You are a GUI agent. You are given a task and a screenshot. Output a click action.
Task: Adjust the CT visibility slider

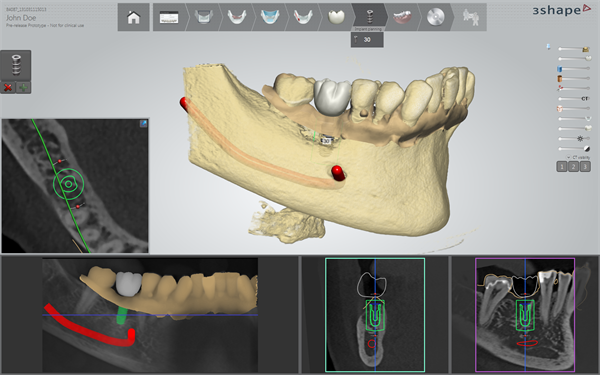574,99
